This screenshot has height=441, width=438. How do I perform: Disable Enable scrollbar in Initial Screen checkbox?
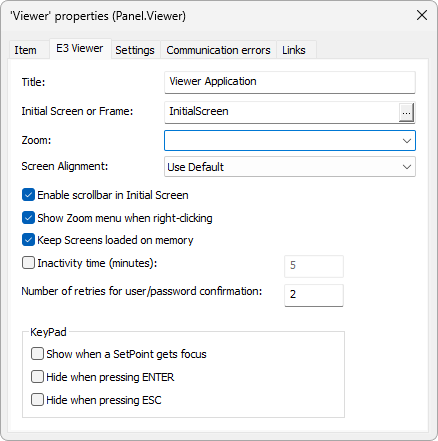point(28,195)
